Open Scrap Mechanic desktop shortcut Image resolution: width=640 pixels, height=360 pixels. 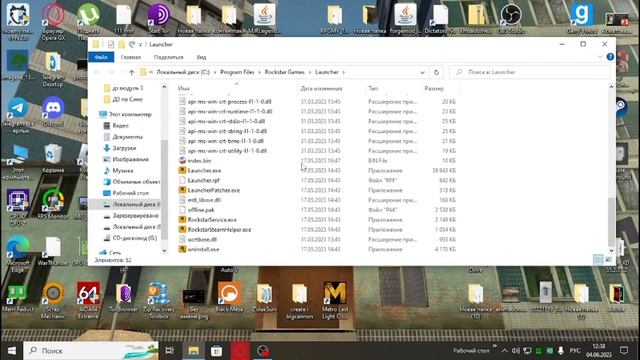(53, 300)
